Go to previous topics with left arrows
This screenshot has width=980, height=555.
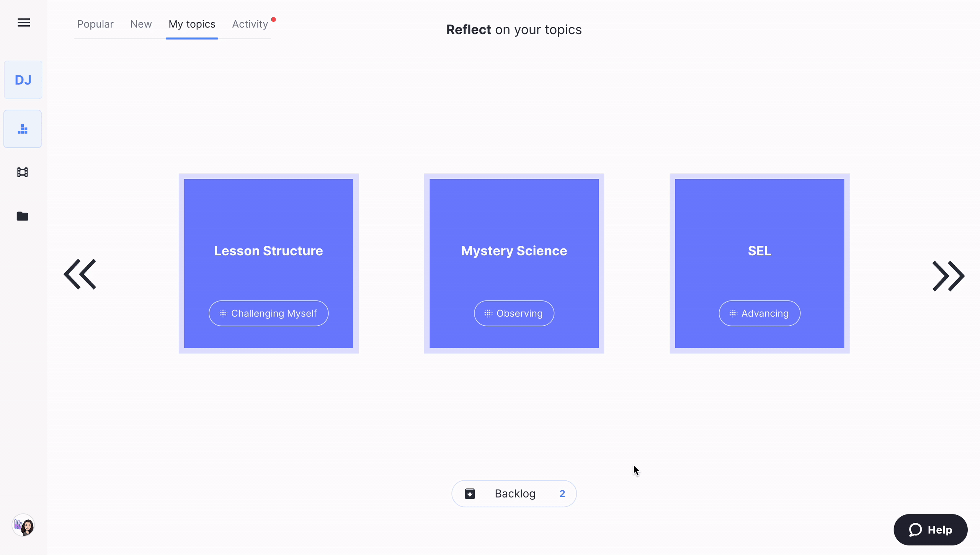pos(80,274)
